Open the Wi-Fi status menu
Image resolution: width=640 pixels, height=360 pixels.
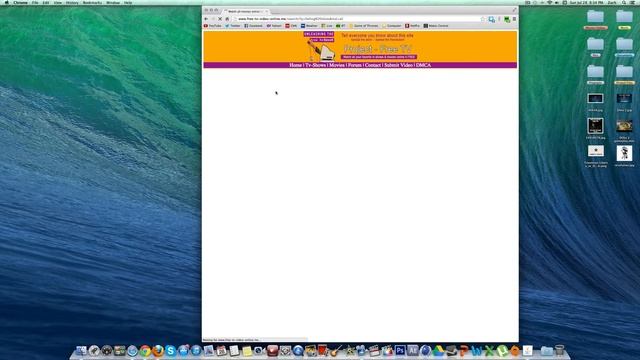549,2
